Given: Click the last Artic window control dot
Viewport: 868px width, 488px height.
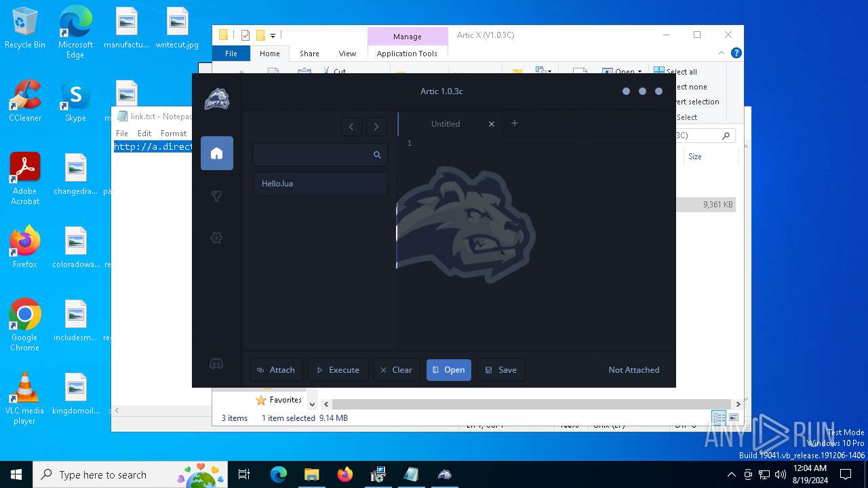Looking at the screenshot, I should coord(658,91).
